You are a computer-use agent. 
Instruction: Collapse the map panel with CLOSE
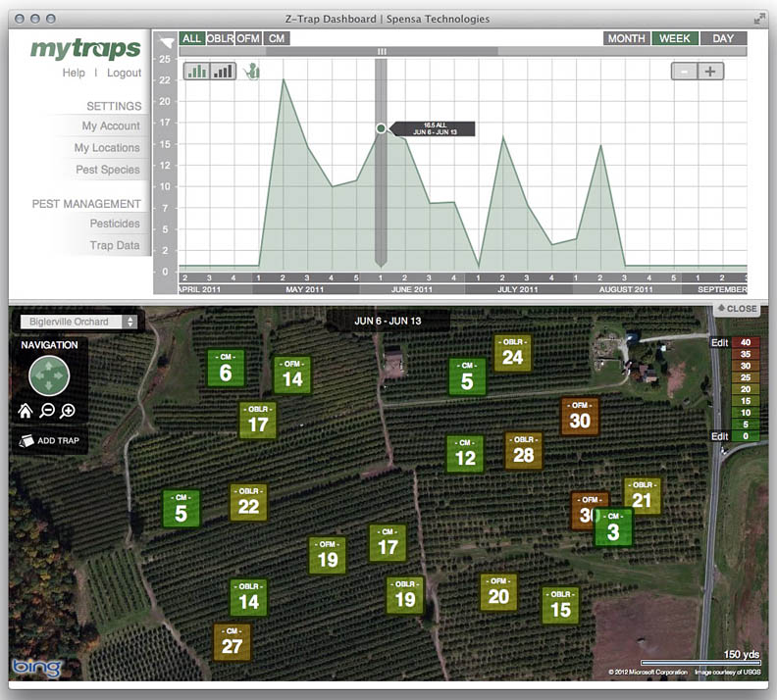point(737,309)
